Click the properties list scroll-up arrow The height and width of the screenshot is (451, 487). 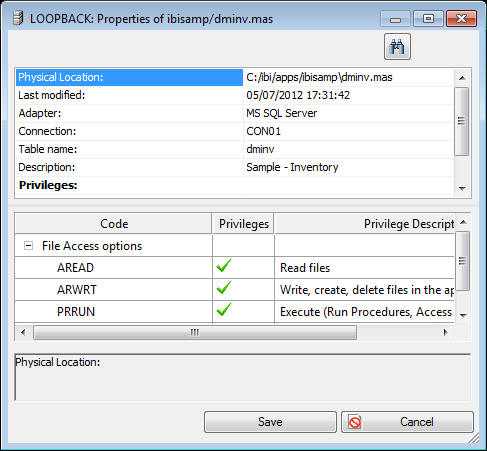[462, 78]
